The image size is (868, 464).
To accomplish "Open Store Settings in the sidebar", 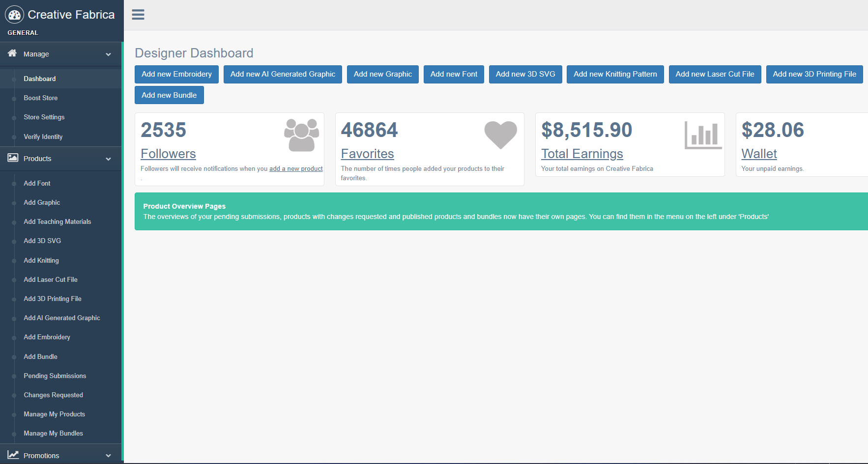I will coord(44,117).
